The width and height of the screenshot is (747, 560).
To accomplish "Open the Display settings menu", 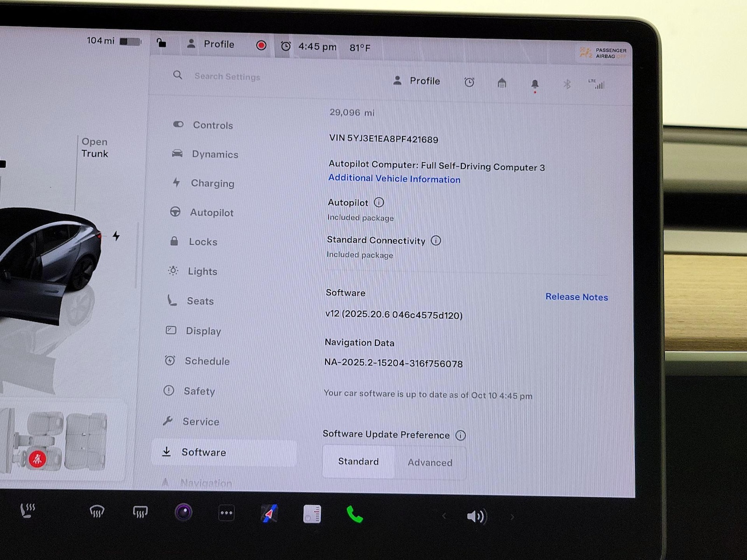I will pyautogui.click(x=203, y=331).
